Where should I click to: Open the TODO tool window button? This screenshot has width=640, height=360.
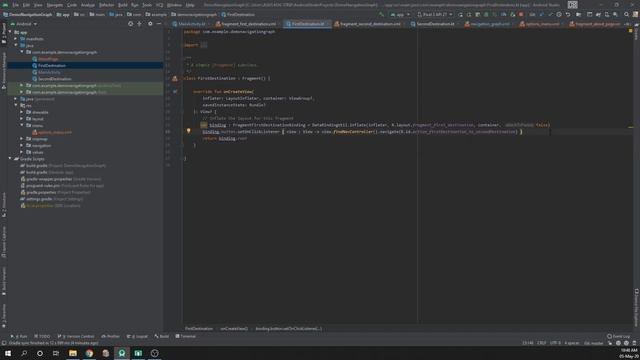pyautogui.click(x=42, y=336)
